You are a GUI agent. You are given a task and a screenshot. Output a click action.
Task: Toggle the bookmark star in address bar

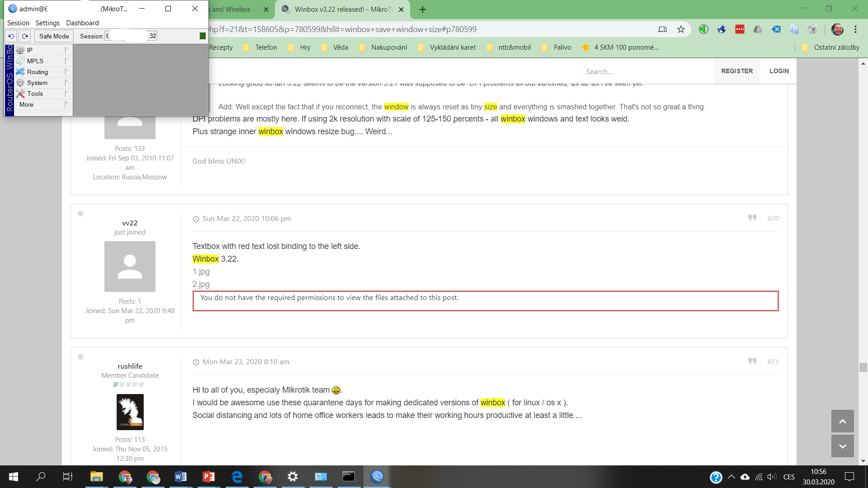coord(681,29)
